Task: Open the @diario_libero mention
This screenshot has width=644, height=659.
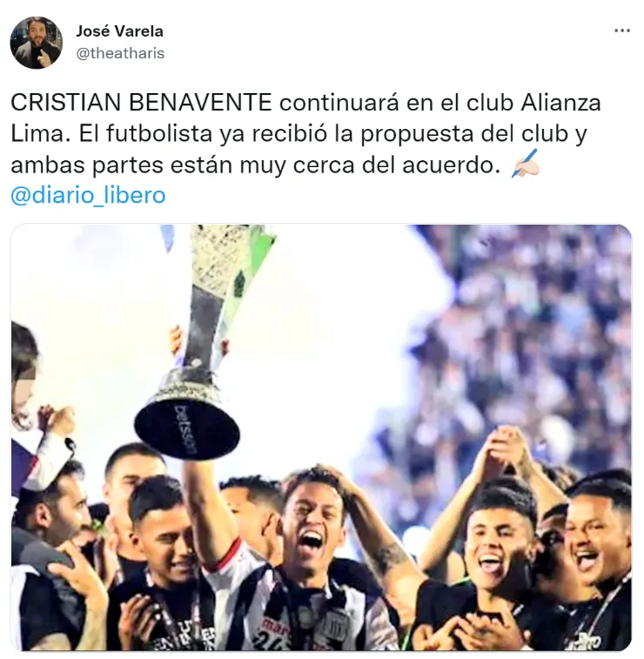Action: tap(88, 195)
